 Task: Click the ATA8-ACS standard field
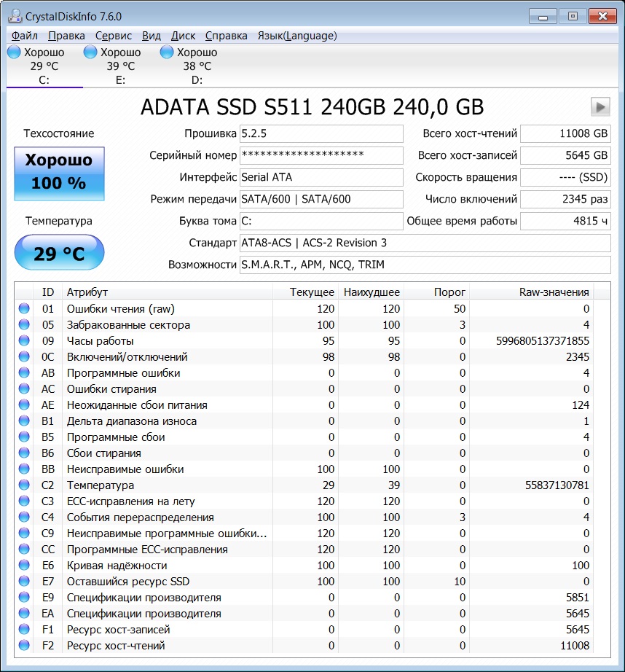point(425,243)
